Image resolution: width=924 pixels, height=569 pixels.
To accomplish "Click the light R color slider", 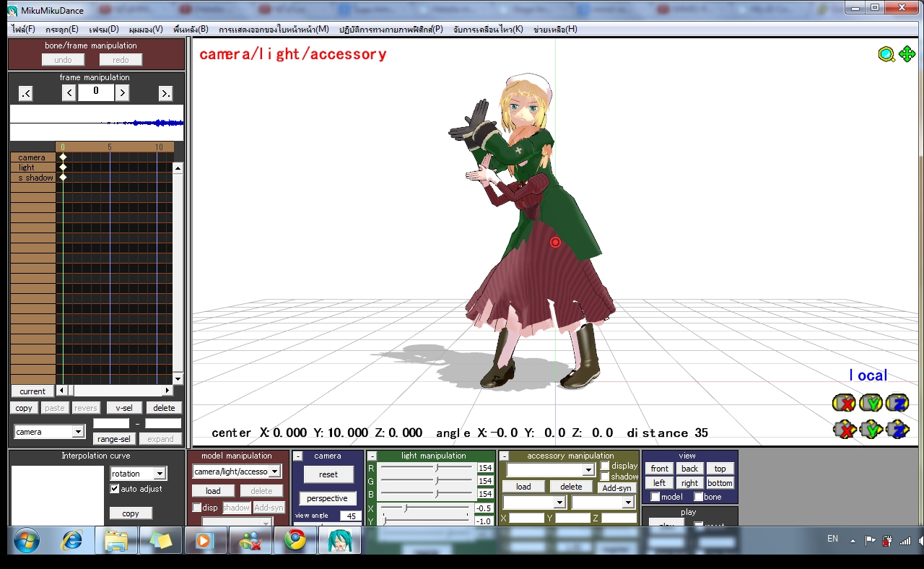I will click(x=426, y=468).
